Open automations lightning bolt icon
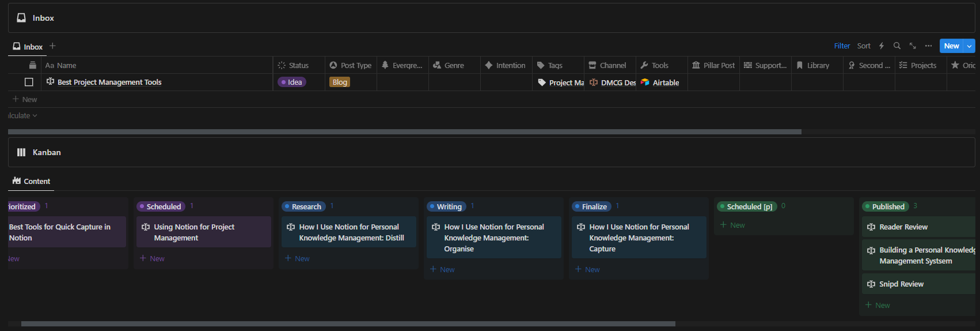The width and height of the screenshot is (980, 331). [x=881, y=46]
